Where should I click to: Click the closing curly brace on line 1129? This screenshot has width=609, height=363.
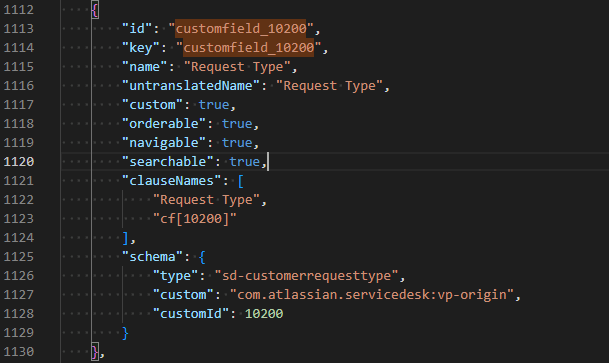[125, 333]
